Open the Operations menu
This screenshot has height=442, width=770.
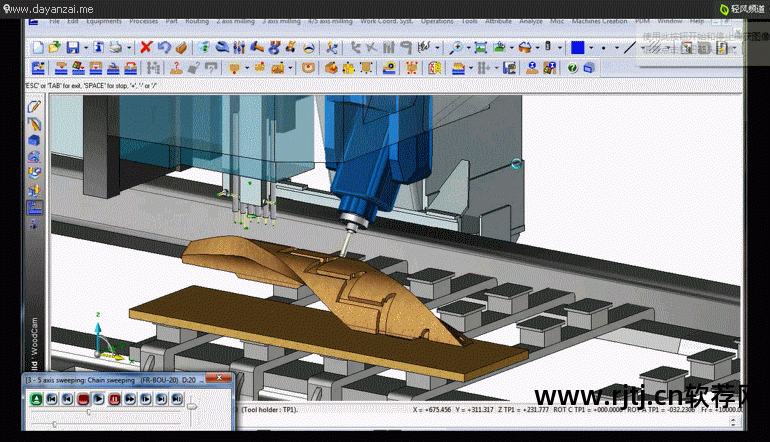[x=437, y=21]
